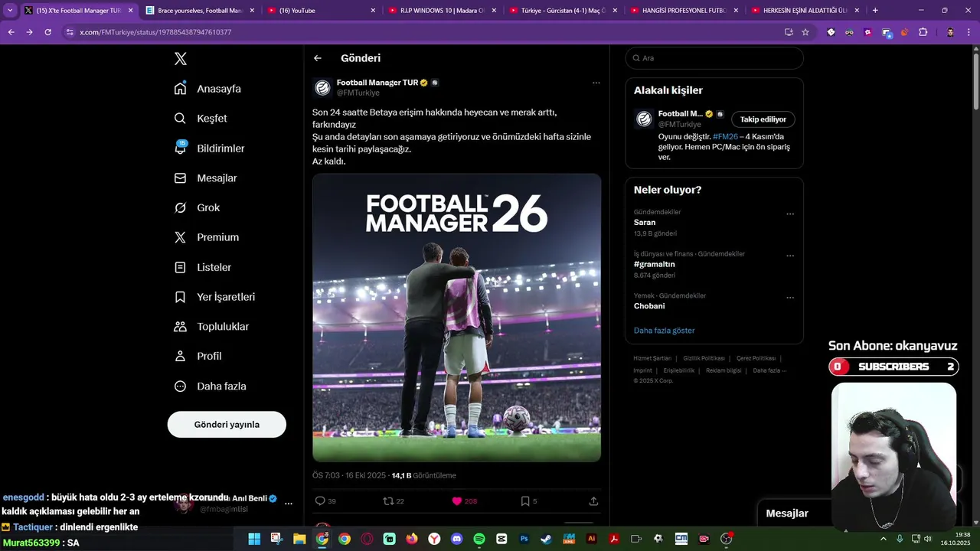The height and width of the screenshot is (551, 980).
Task: Switch to HANGİSİ PROFESYONEL FUTBOL tab
Action: pos(684,11)
